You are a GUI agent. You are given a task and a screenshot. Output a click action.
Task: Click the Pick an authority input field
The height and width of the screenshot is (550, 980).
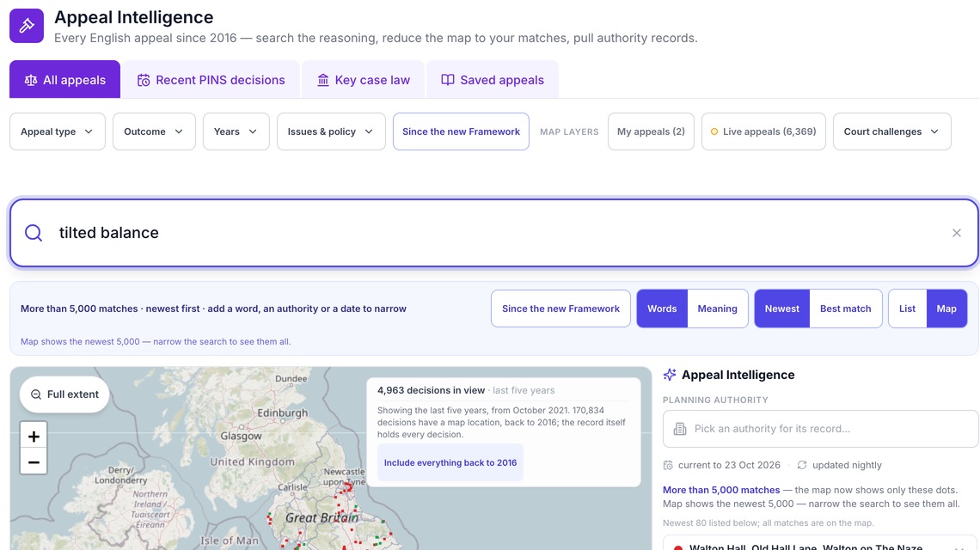[x=821, y=429]
